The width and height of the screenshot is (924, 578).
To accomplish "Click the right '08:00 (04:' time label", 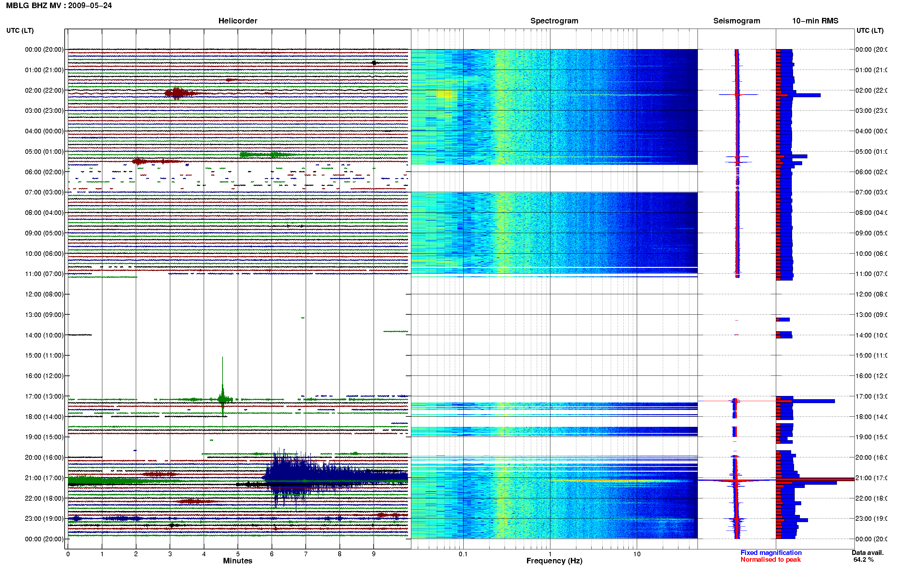I will coord(871,213).
